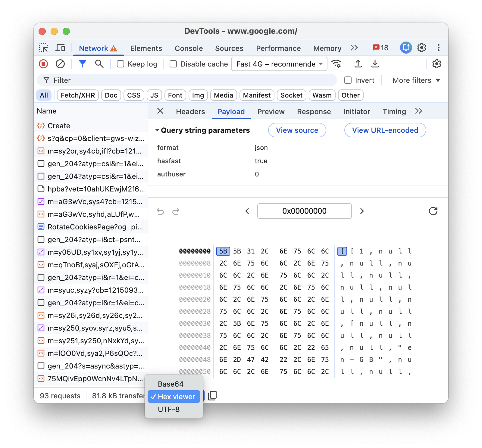Stop recording network log

click(x=43, y=64)
